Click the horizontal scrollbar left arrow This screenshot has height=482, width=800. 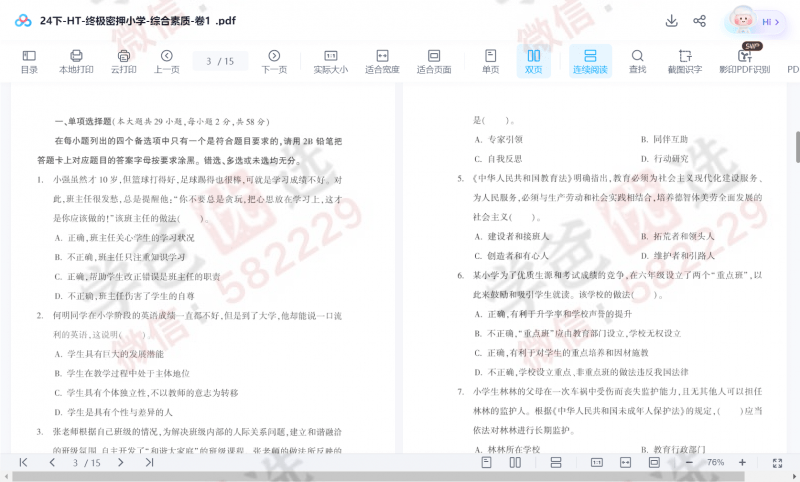coord(6,476)
